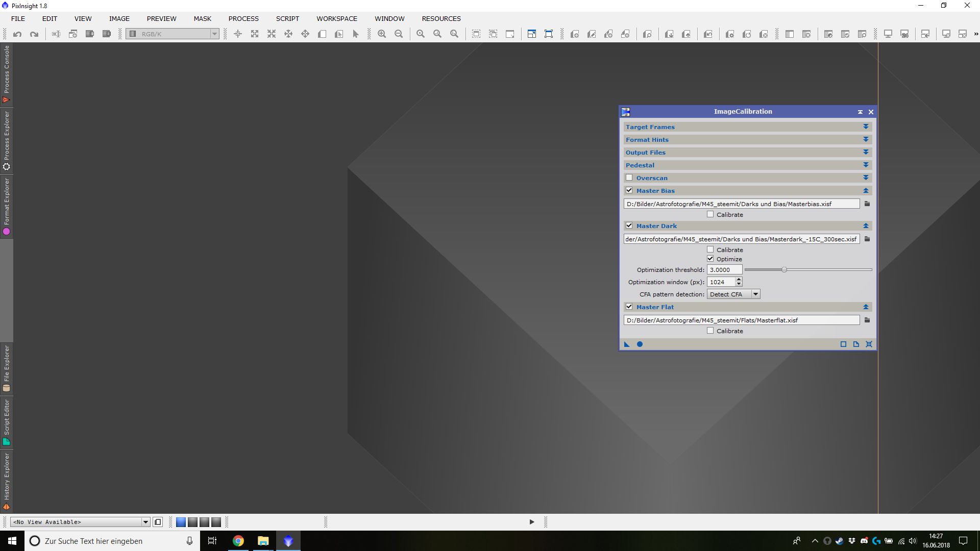Open the Process Explorer side panel
Screen dimensions: 980x551
click(6, 141)
